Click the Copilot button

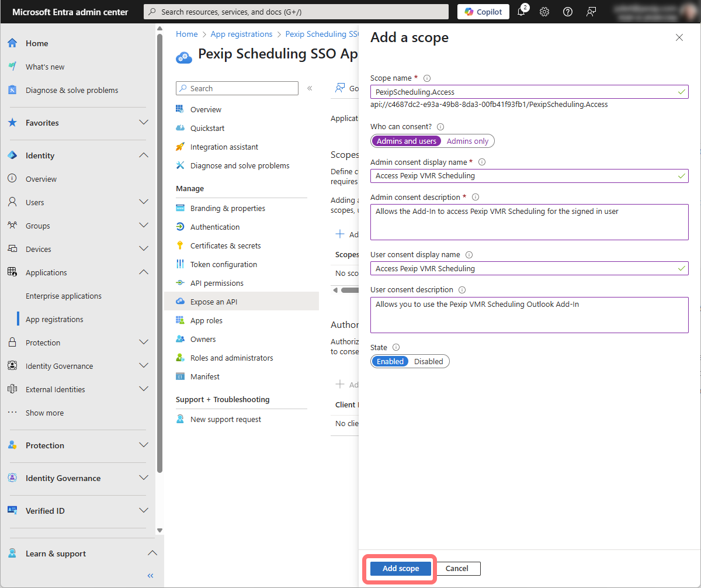483,12
